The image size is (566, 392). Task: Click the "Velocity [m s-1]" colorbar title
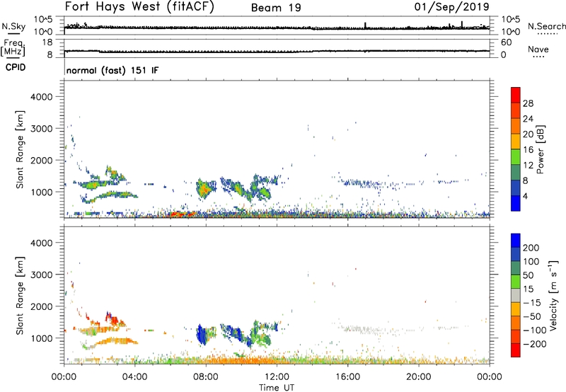pos(553,295)
